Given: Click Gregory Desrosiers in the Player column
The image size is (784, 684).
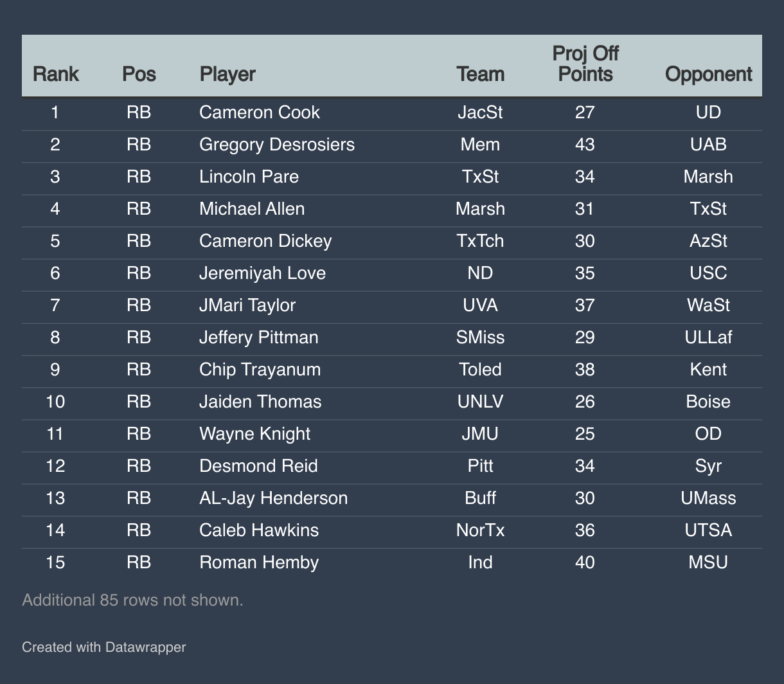Looking at the screenshot, I should click(x=277, y=145).
